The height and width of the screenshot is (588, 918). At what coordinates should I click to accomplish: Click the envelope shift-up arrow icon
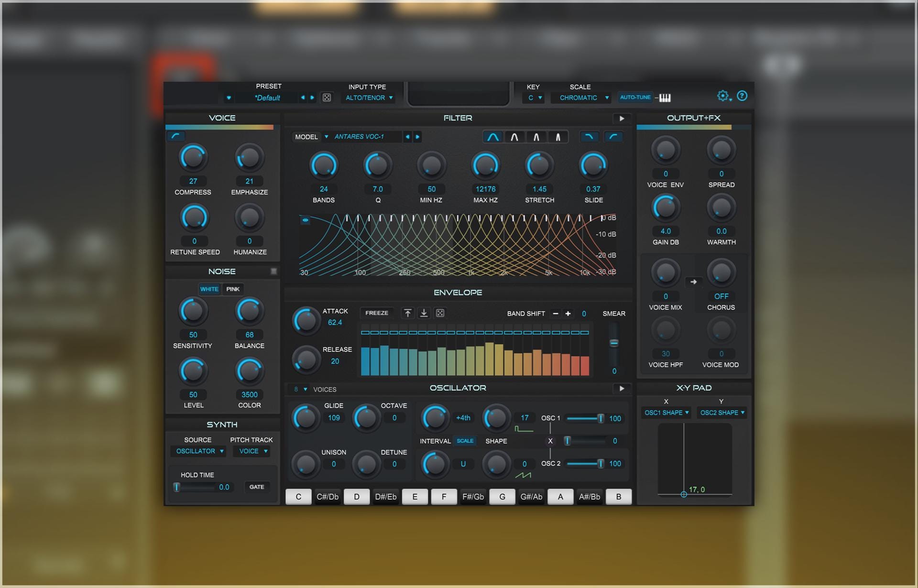pyautogui.click(x=407, y=313)
